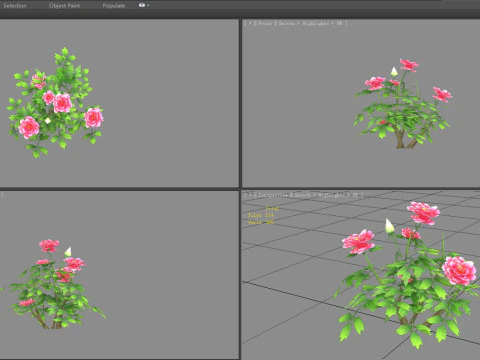Click the Perspective viewport label menu

(x=273, y=195)
